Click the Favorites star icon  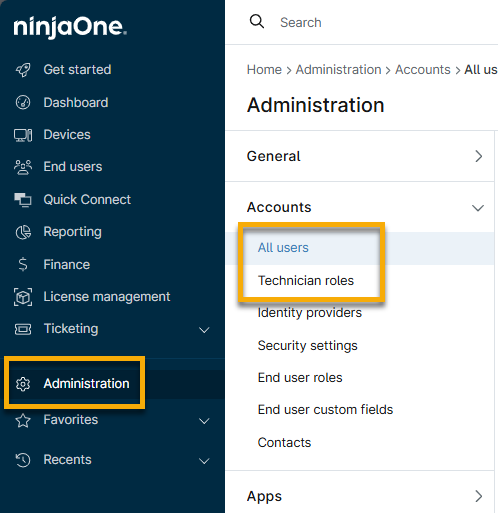point(23,420)
